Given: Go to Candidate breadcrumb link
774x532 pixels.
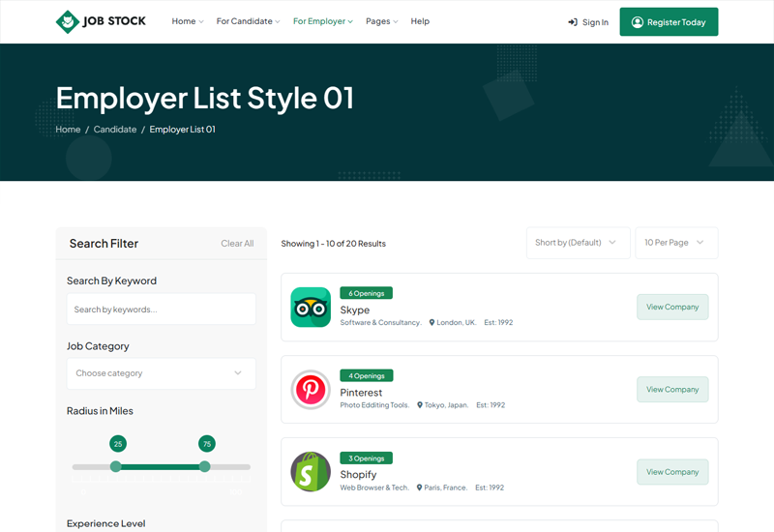Looking at the screenshot, I should 115,130.
